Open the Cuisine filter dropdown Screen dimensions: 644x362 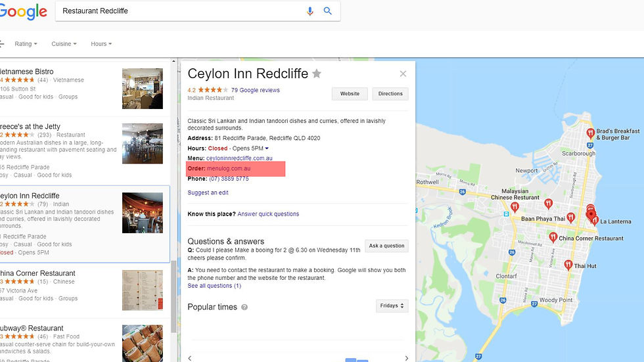(x=64, y=44)
